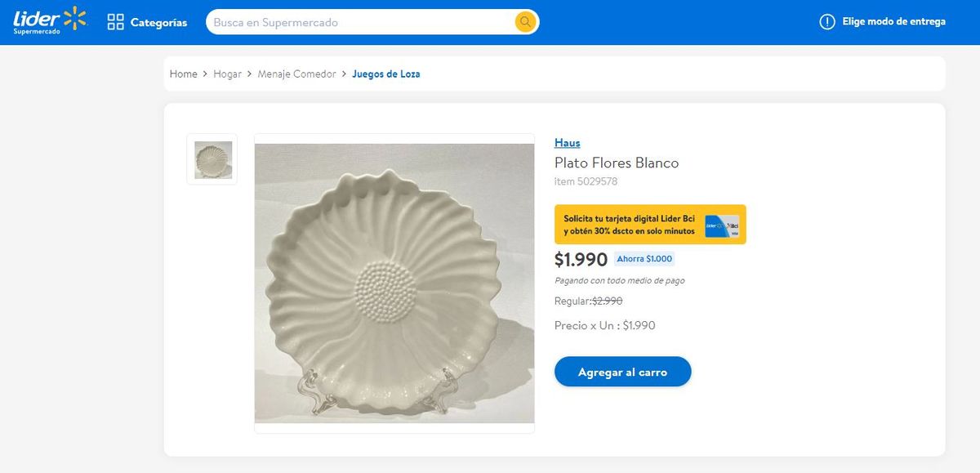The height and width of the screenshot is (473, 980).
Task: Select Juegos de Loza breadcrumb
Action: 386,74
